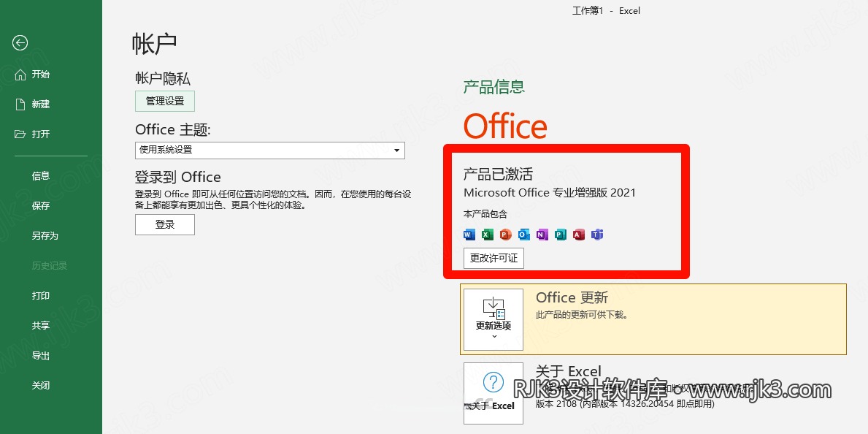868x434 pixels.
Task: Click the Outlook app icon
Action: pyautogui.click(x=523, y=235)
